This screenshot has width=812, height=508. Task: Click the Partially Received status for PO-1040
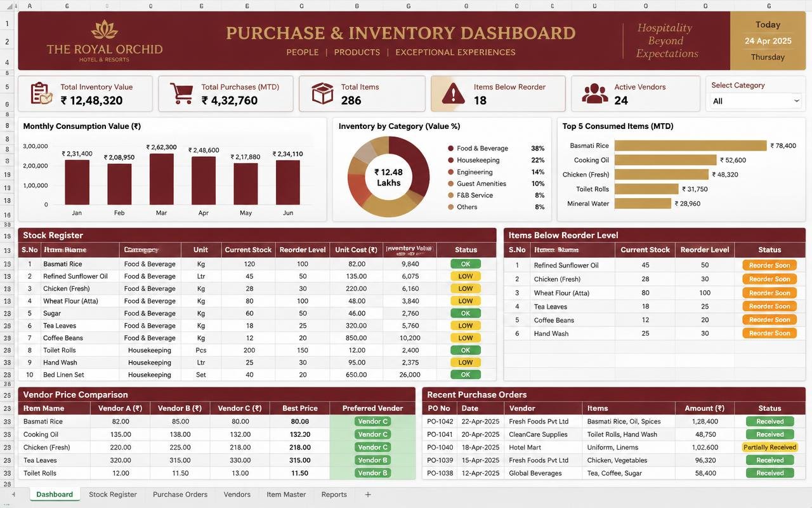(769, 447)
